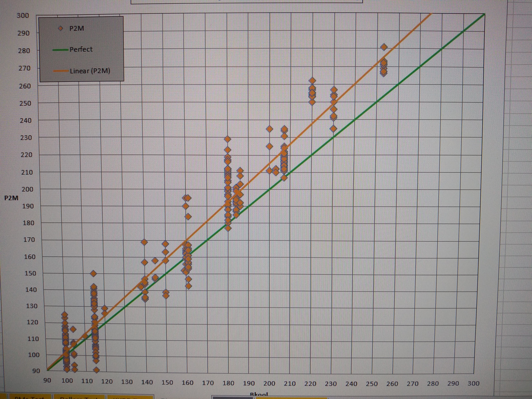
Task: Click horizontal axis label 200
Action: (x=269, y=383)
